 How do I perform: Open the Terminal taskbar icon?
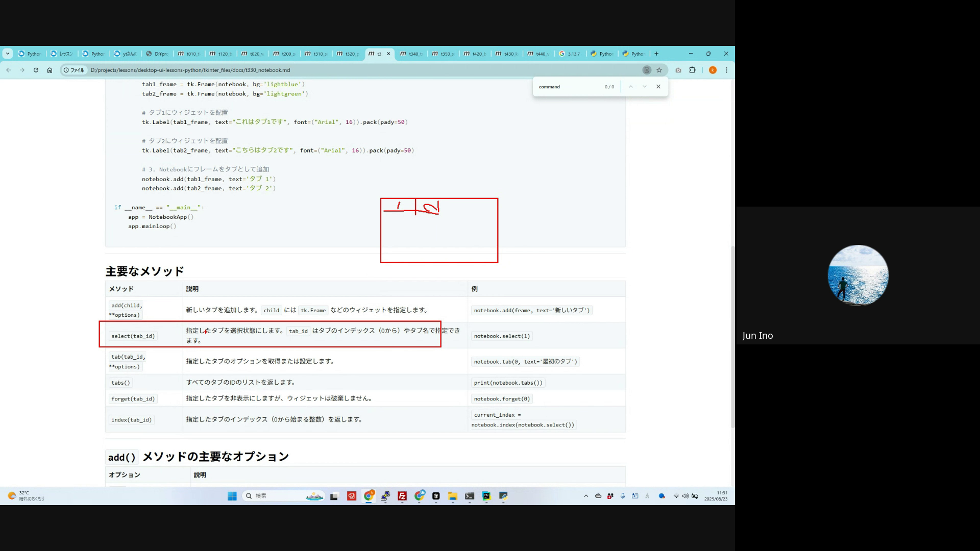(x=470, y=496)
